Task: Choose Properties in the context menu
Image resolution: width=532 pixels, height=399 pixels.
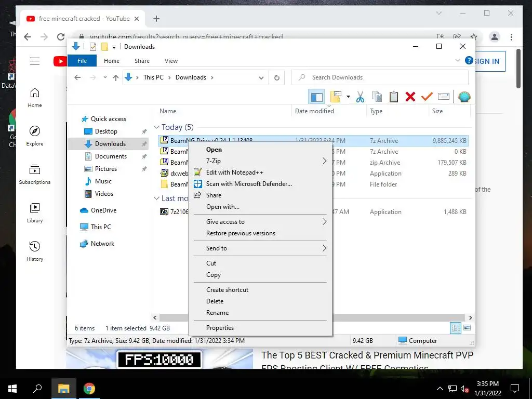Action: (260, 328)
